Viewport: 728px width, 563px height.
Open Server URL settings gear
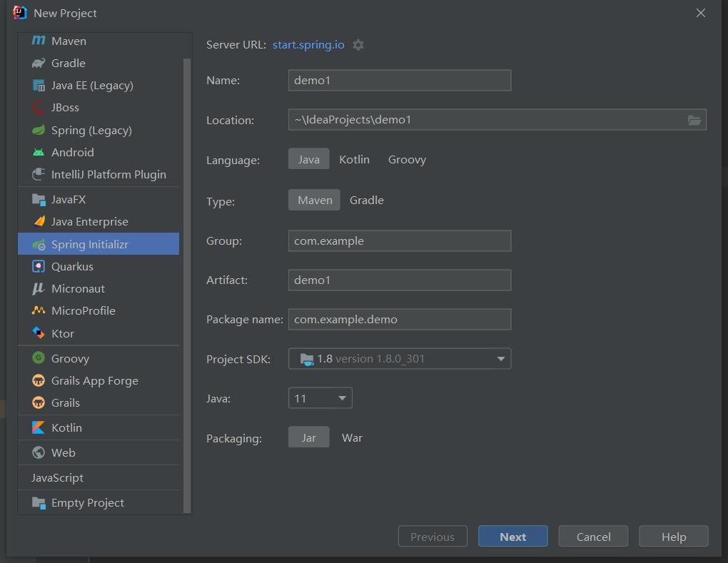tap(358, 45)
